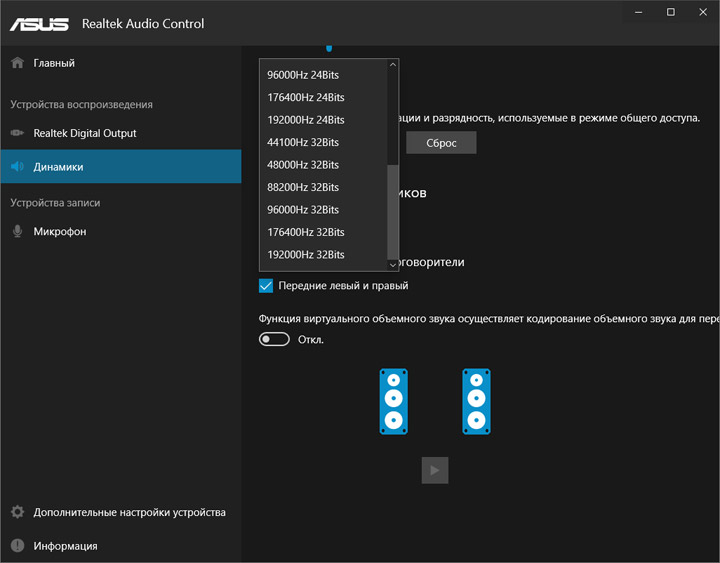The width and height of the screenshot is (720, 563).
Task: Go to the Главный main page
Action: [x=54, y=63]
